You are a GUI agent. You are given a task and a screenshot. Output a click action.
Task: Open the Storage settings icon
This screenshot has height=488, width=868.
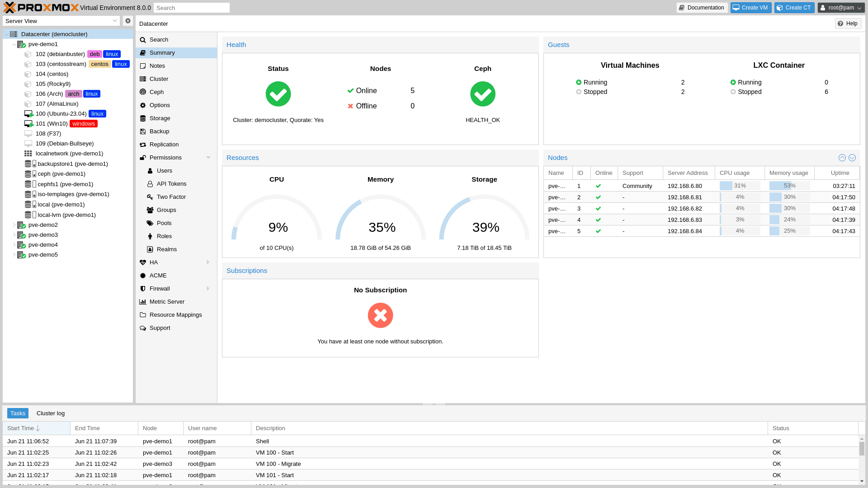[x=143, y=118]
